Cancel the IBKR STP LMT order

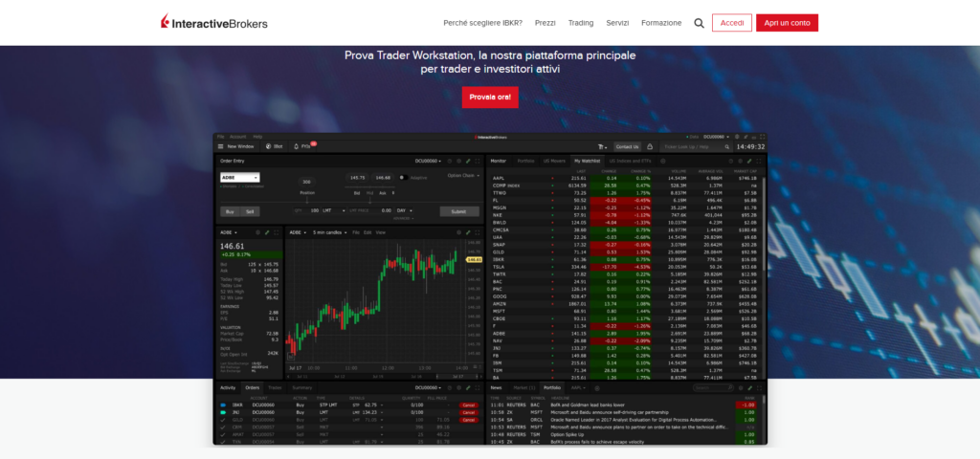[468, 404]
